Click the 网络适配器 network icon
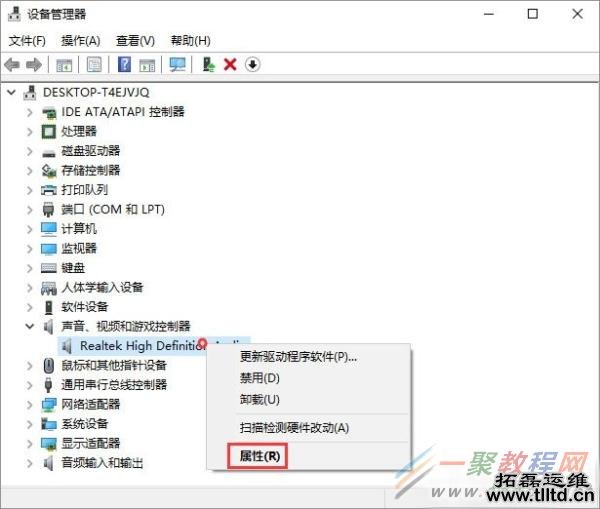The height and width of the screenshot is (509, 600). (49, 405)
